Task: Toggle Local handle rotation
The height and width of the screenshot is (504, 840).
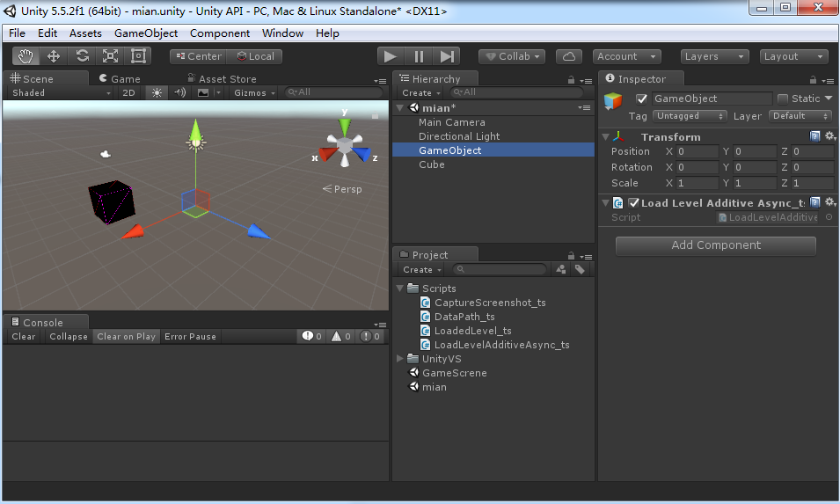Action: click(255, 56)
